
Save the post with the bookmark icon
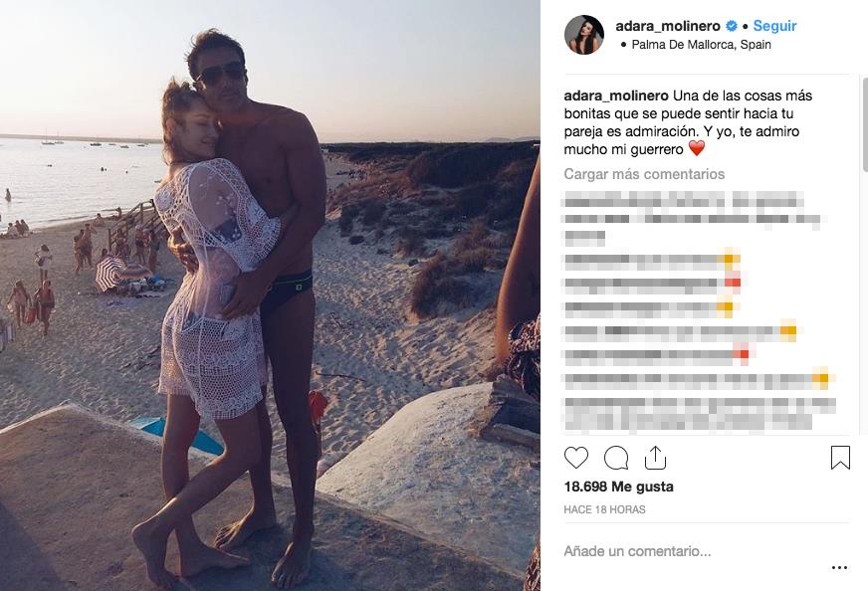pos(840,459)
